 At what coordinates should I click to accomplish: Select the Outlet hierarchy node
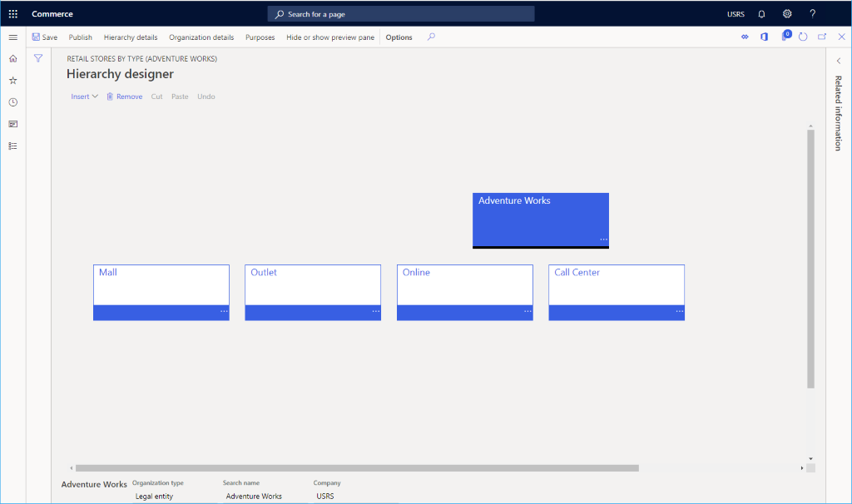click(313, 292)
